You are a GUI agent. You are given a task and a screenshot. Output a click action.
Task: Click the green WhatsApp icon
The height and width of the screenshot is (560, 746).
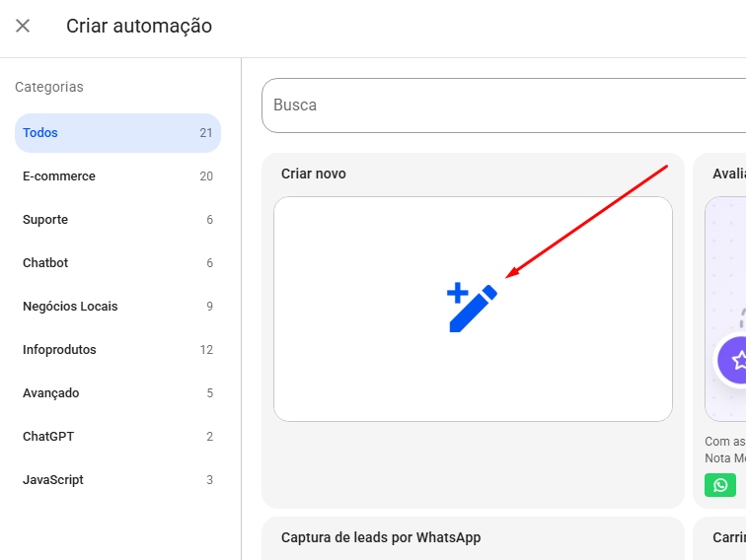click(x=719, y=485)
